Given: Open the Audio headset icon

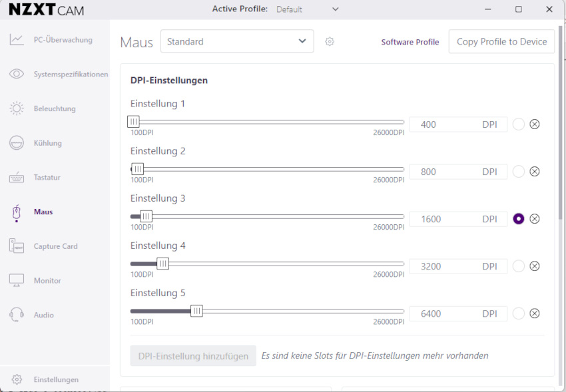Looking at the screenshot, I should [17, 315].
